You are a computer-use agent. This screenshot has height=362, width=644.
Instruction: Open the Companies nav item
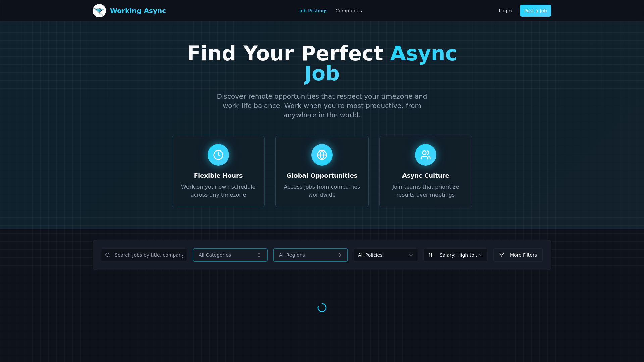(x=348, y=11)
